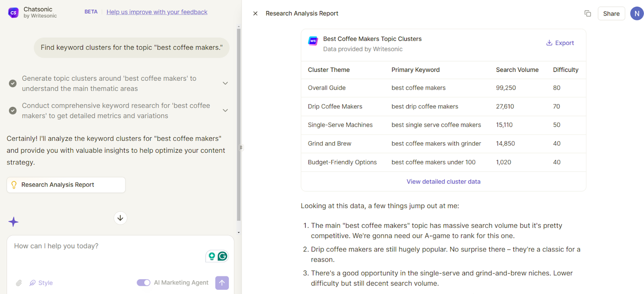Select the 'Overall Guide' row cell
Viewport: 644px width, 294px height.
[327, 88]
